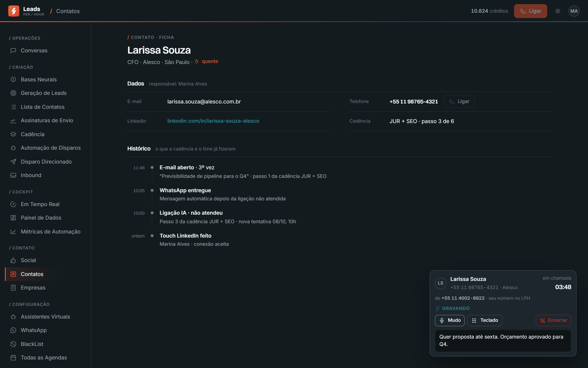The width and height of the screenshot is (588, 368).
Task: Click the Contatos breadcrumb in header
Action: 68,11
